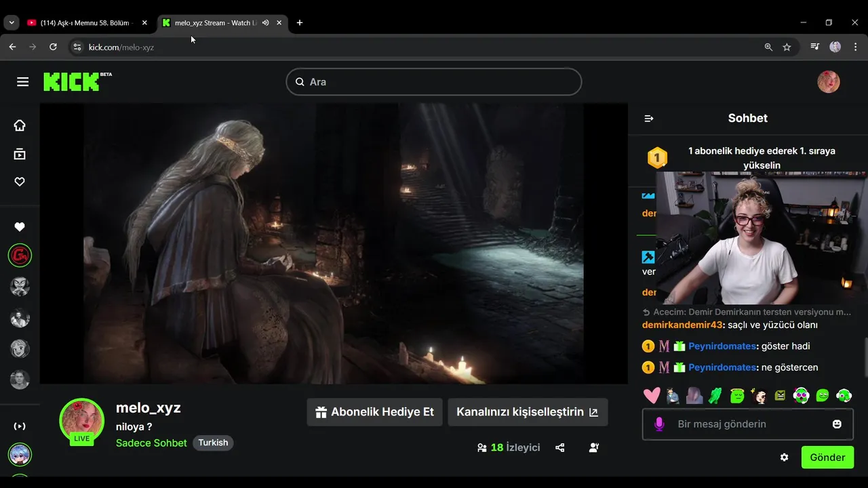Image resolution: width=868 pixels, height=488 pixels.
Task: Open the hamburger sidebar menu
Action: coord(22,82)
